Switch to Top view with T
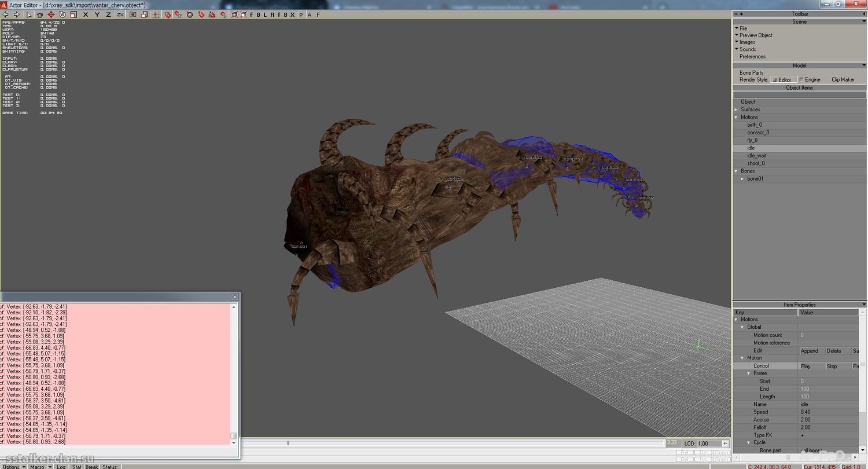This screenshot has height=469, width=868. [279, 14]
